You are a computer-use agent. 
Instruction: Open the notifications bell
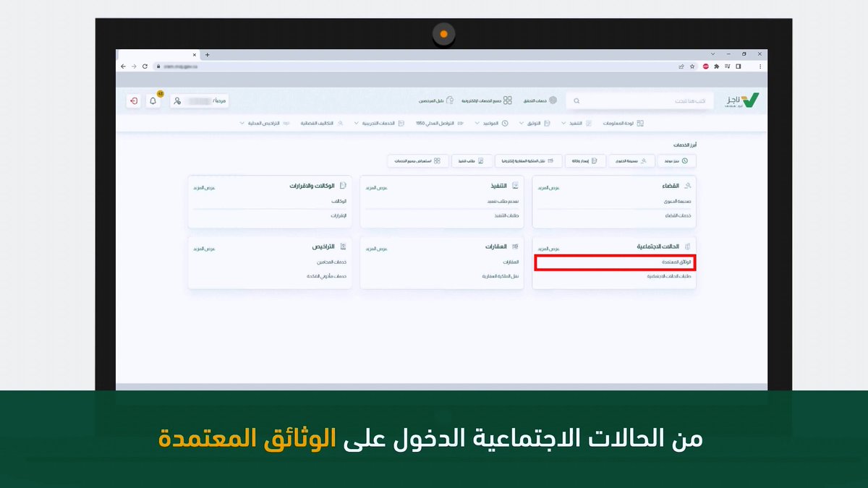pos(153,101)
